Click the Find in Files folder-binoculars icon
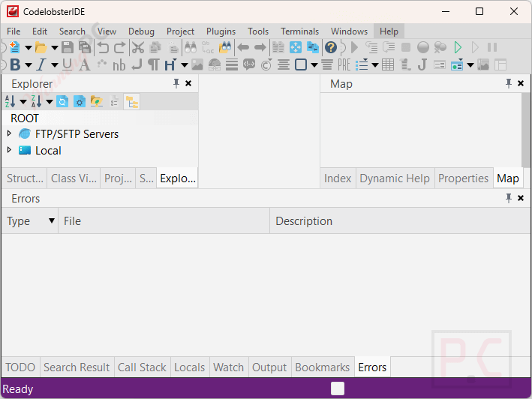 click(x=225, y=47)
